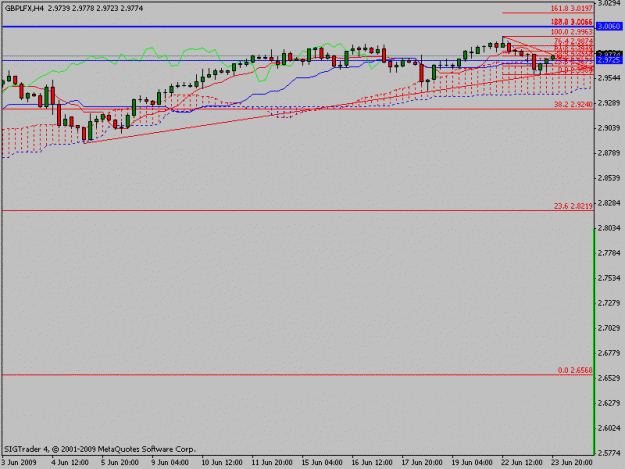
Task: Select the 23.6 2.8219 Fibonacci label
Action: coord(573,206)
